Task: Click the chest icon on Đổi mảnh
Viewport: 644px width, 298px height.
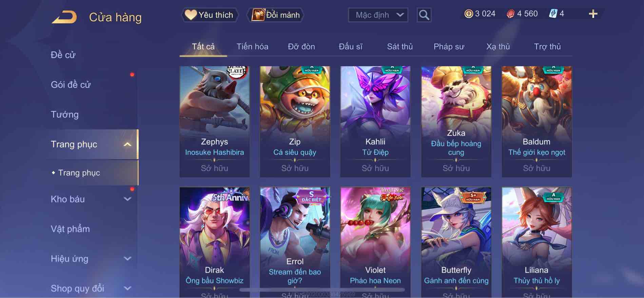Action: 258,15
